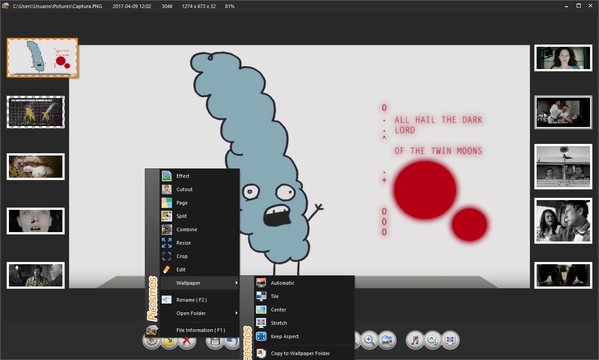This screenshot has height=360, width=599.
Task: Click the zoom in magnifier toolbar button
Action: [369, 340]
